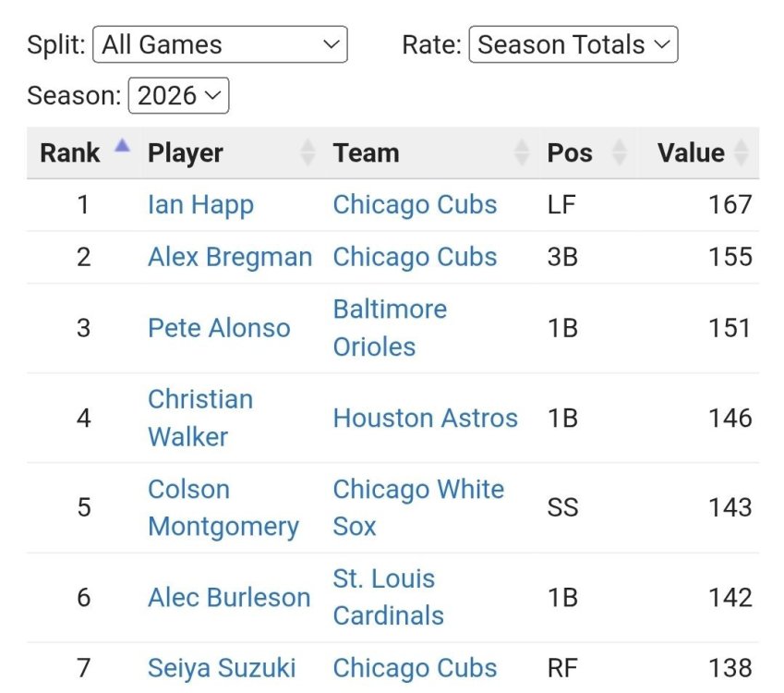View Christian Walker's player page
This screenshot has width=784, height=693.
pos(200,418)
